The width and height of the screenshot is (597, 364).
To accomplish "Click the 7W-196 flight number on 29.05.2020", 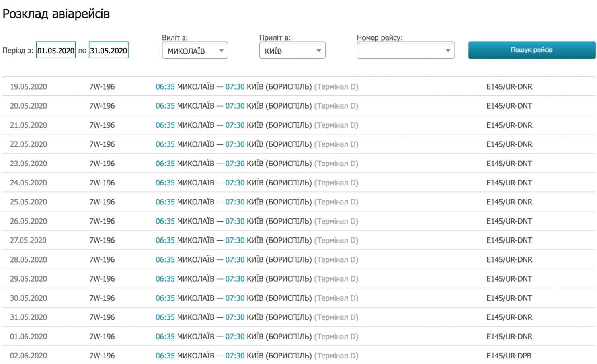I will coord(102,279).
